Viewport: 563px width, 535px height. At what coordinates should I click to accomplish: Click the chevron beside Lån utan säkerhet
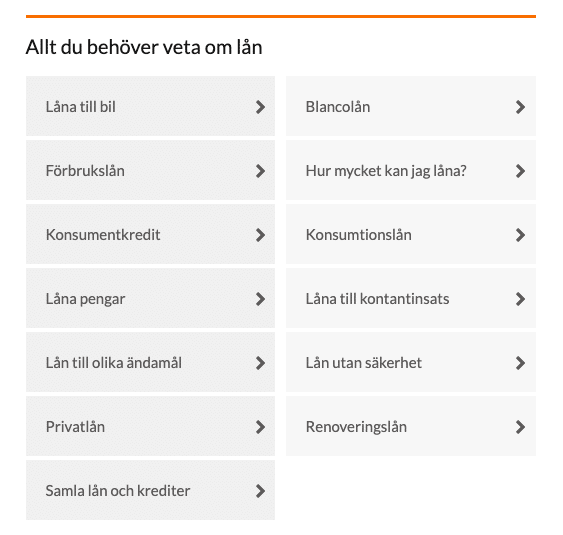(520, 363)
